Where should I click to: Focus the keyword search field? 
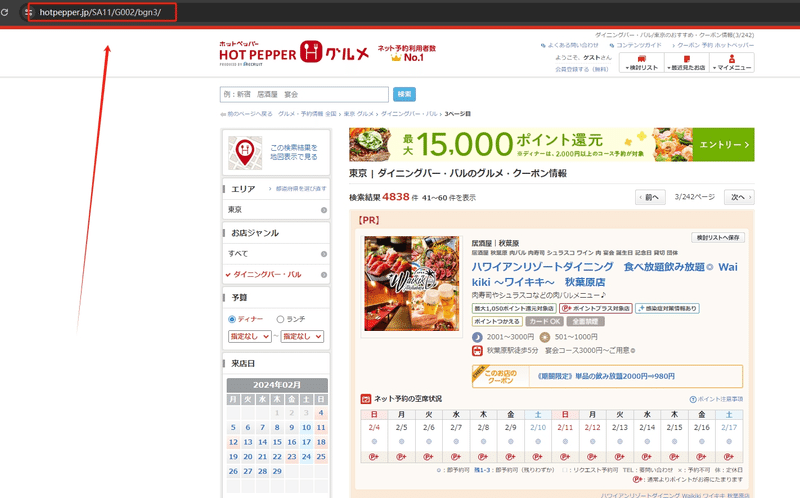click(x=304, y=94)
